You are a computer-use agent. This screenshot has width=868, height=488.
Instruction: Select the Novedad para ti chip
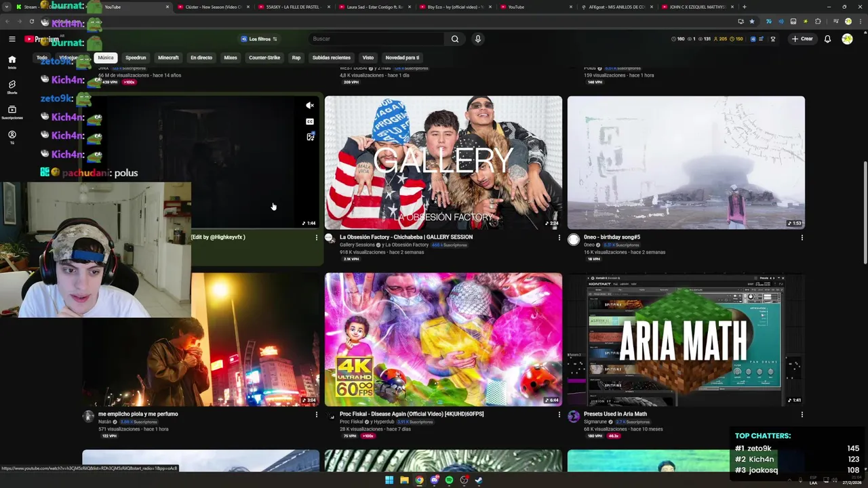[402, 58]
